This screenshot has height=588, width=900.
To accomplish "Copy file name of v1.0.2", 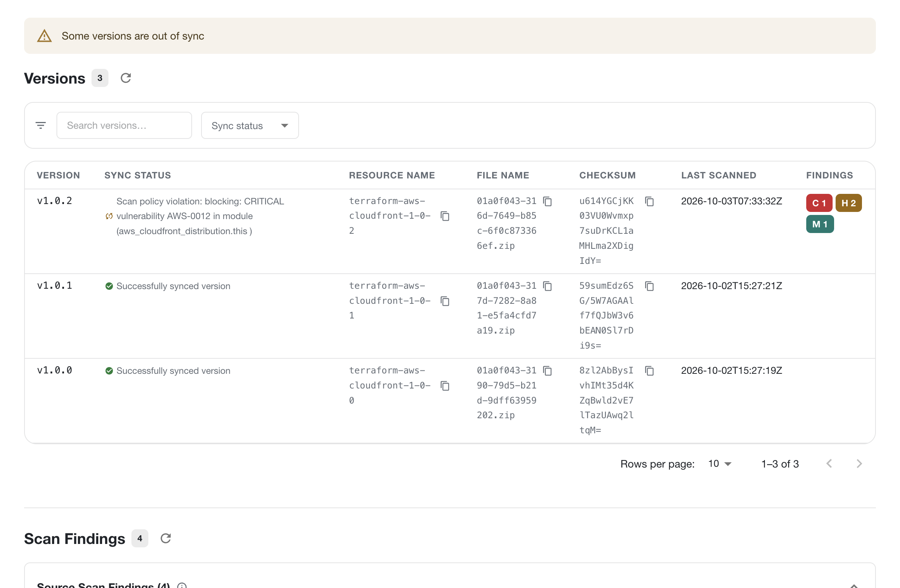I will (548, 201).
